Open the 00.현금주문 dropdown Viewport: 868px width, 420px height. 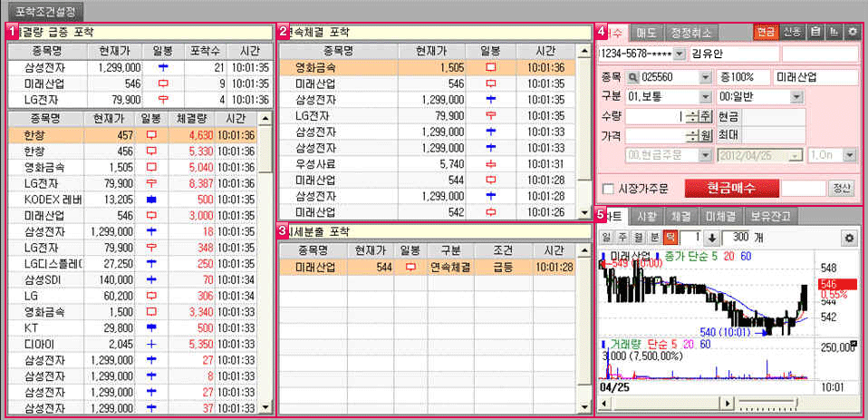pos(705,156)
